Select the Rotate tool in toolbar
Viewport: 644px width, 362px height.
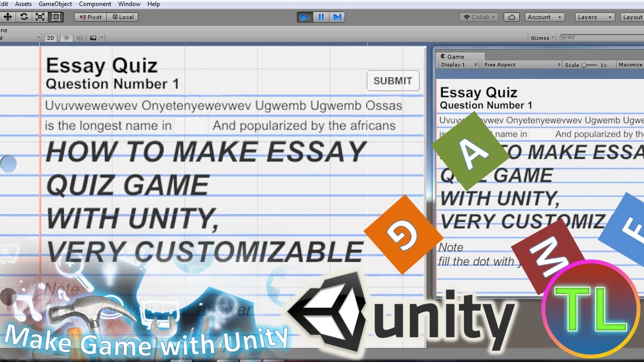click(24, 17)
